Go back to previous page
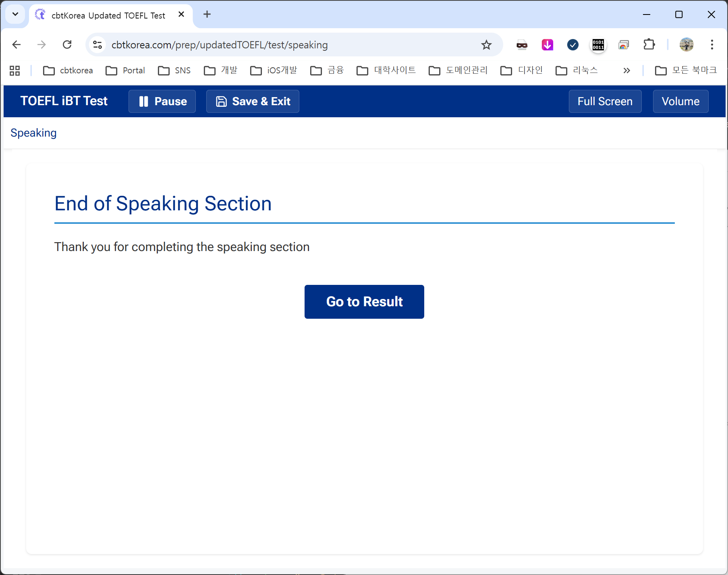Viewport: 728px width, 575px height. (x=17, y=45)
